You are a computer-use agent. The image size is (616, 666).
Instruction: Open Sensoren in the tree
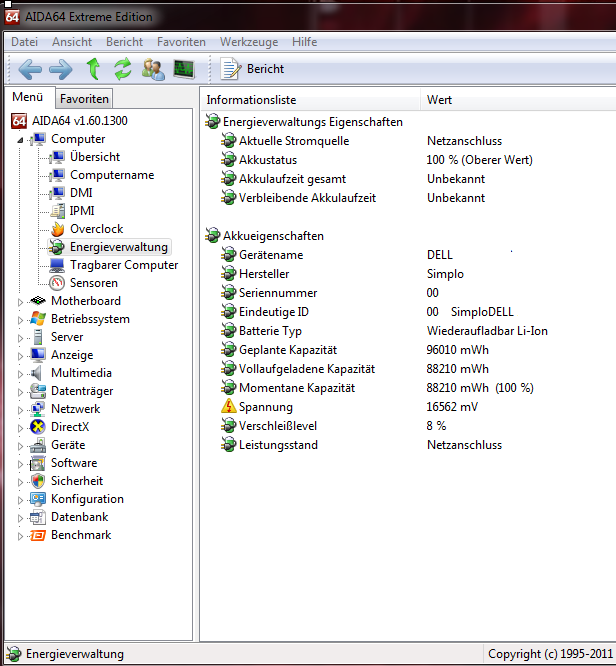click(95, 283)
